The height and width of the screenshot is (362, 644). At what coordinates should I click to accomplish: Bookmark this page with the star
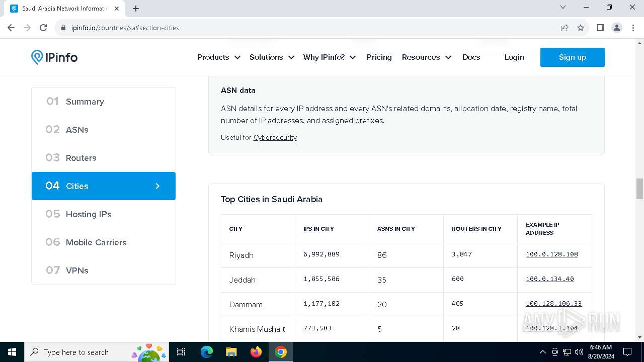pyautogui.click(x=581, y=28)
